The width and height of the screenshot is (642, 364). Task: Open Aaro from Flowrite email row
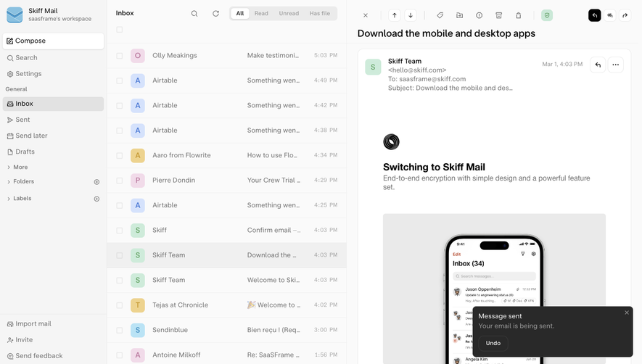[x=227, y=156]
